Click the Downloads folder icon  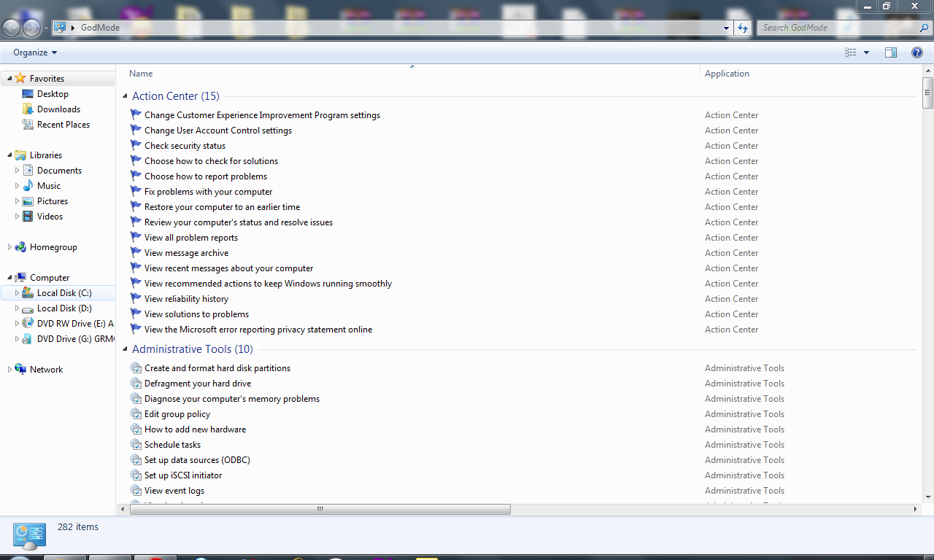[x=28, y=109]
